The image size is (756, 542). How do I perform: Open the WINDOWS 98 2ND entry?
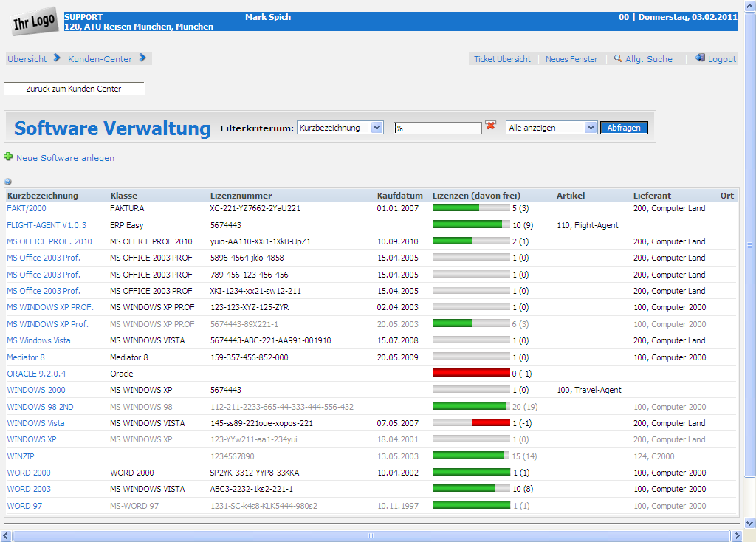click(x=40, y=407)
